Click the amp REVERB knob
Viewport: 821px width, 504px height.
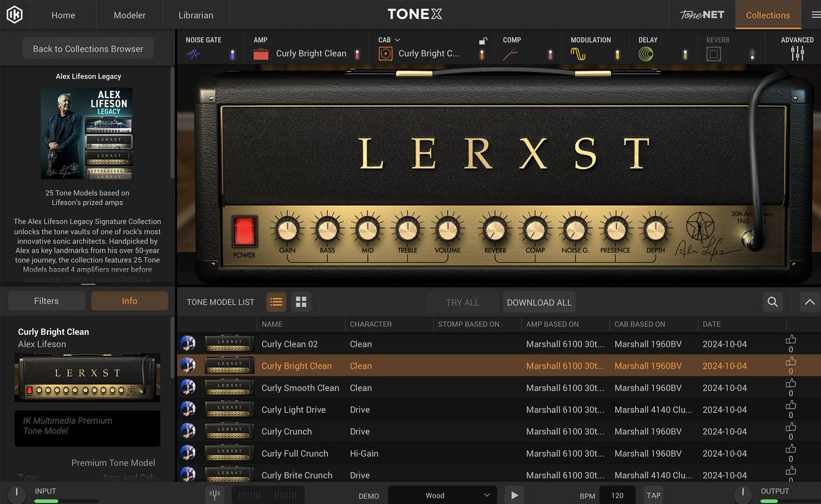[495, 230]
